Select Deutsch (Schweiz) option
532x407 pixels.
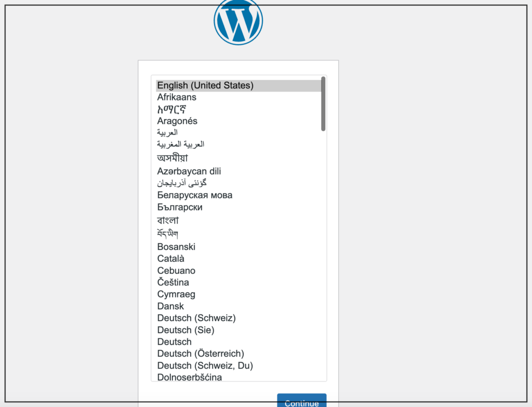click(x=238, y=318)
